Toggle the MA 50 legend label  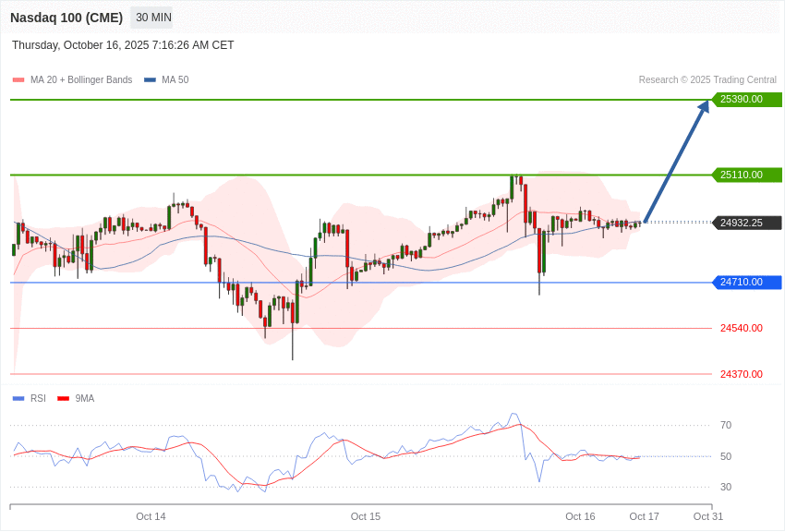[175, 80]
